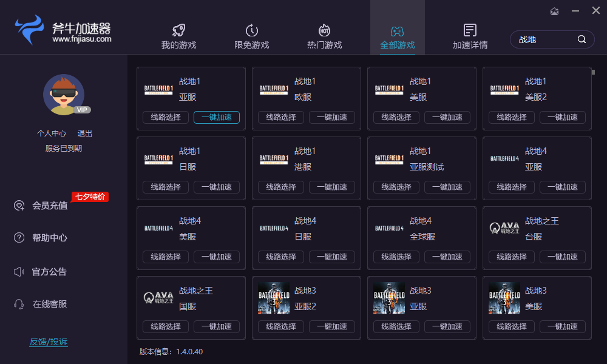The height and width of the screenshot is (364, 607).
Task: Click 退出 to log out
Action: pos(85,133)
